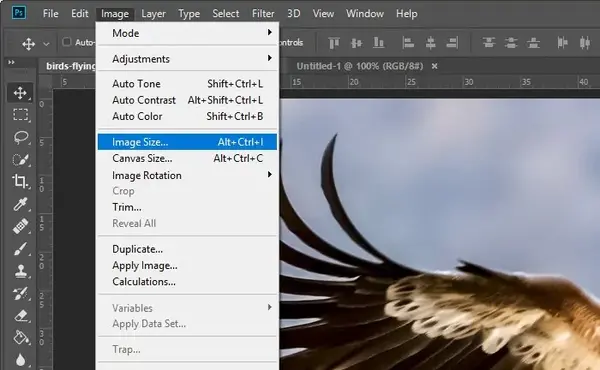The height and width of the screenshot is (370, 600).
Task: Close the Untitled-1 document tab
Action: [434, 66]
